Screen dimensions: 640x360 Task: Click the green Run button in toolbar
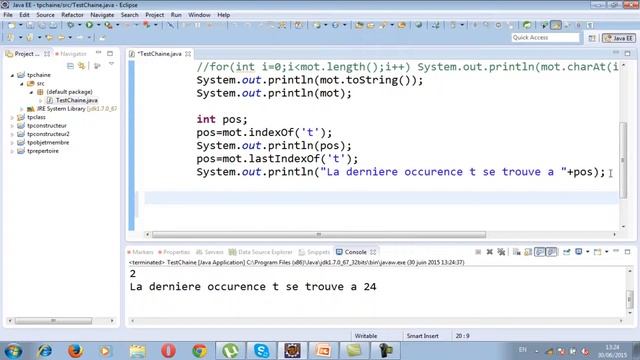[89, 25]
